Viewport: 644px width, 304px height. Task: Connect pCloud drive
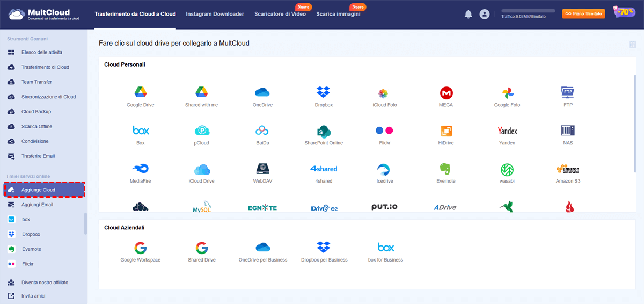(x=201, y=135)
